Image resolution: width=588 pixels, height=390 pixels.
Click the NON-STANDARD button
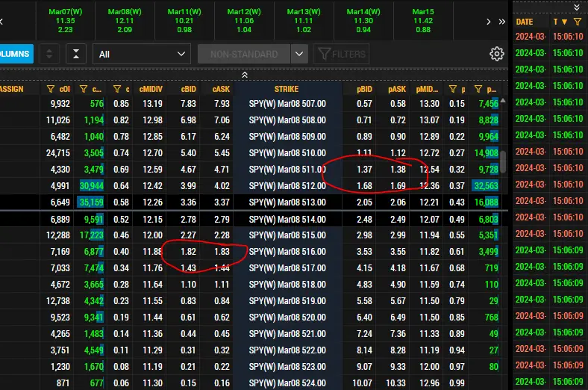point(244,54)
